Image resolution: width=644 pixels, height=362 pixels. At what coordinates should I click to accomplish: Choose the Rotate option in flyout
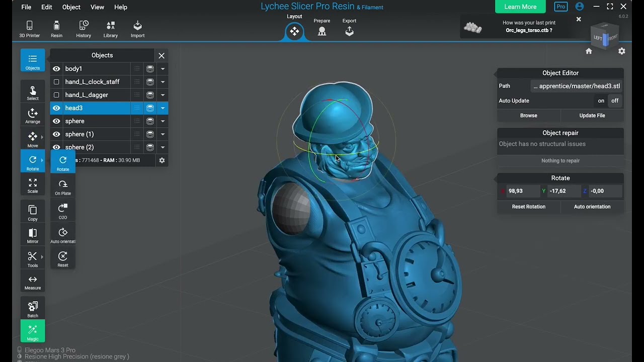tap(63, 163)
